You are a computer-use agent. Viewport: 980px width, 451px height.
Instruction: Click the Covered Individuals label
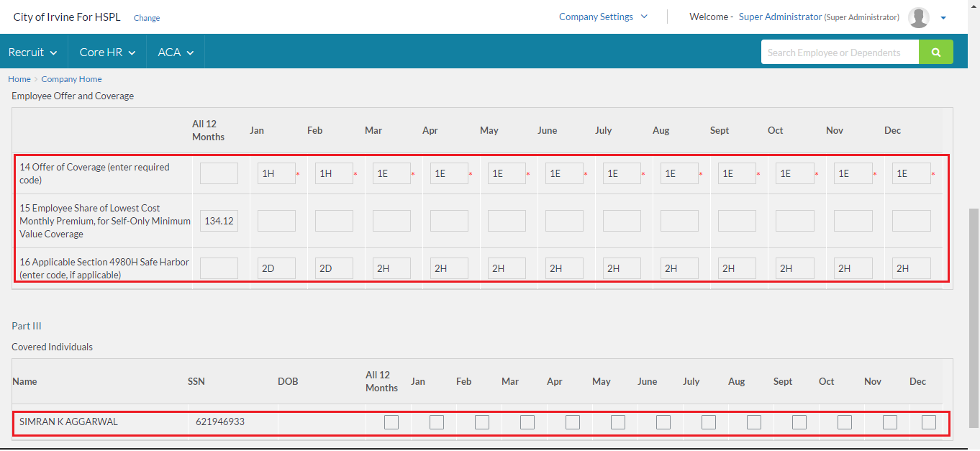52,347
